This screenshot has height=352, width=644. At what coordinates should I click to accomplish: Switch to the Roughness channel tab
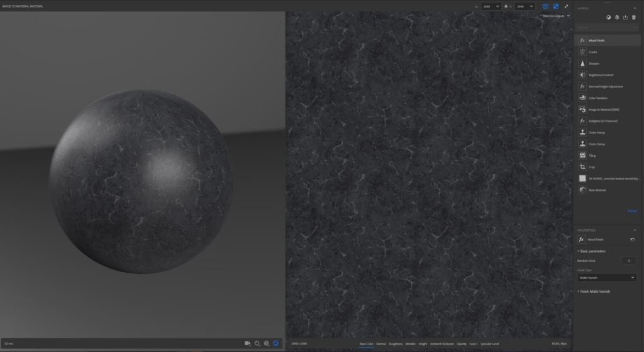pos(396,344)
